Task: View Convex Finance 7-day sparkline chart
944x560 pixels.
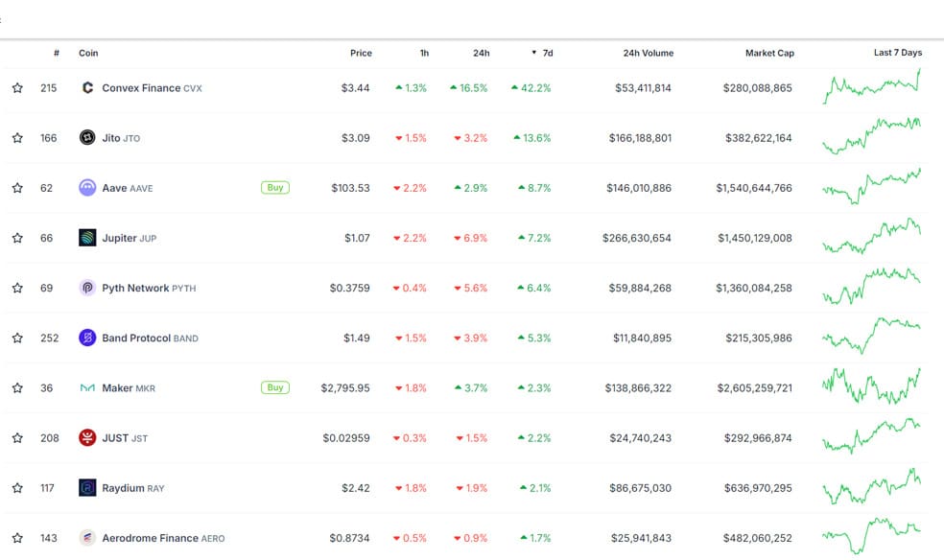Action: (872, 86)
